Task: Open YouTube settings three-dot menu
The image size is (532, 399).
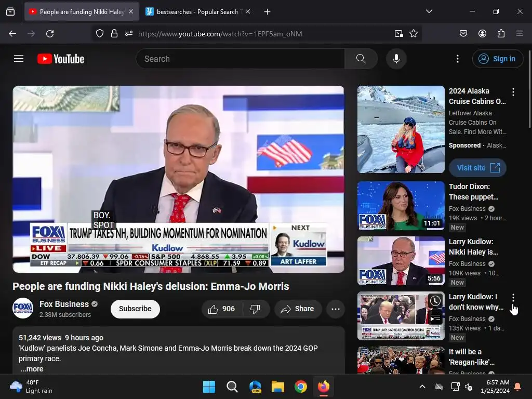Action: click(458, 59)
